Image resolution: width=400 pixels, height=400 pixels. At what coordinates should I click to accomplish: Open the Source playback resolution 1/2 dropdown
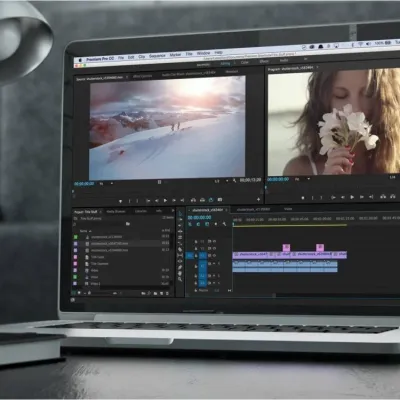click(x=222, y=181)
